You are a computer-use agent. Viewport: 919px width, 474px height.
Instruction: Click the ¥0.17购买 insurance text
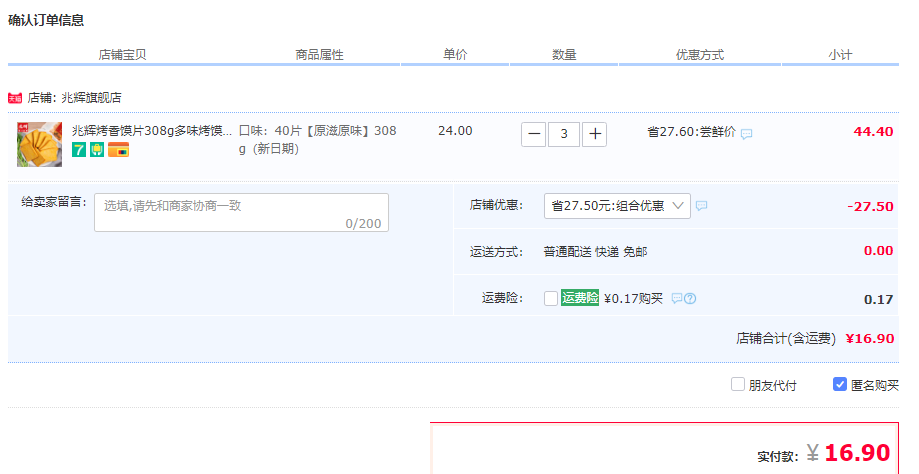[x=633, y=299]
